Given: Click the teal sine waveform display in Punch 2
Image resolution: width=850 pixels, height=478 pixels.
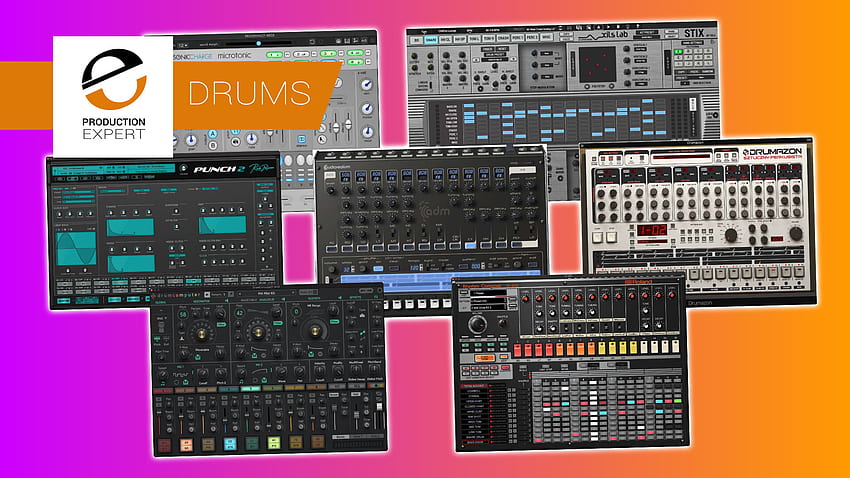Looking at the screenshot, I should [x=76, y=248].
